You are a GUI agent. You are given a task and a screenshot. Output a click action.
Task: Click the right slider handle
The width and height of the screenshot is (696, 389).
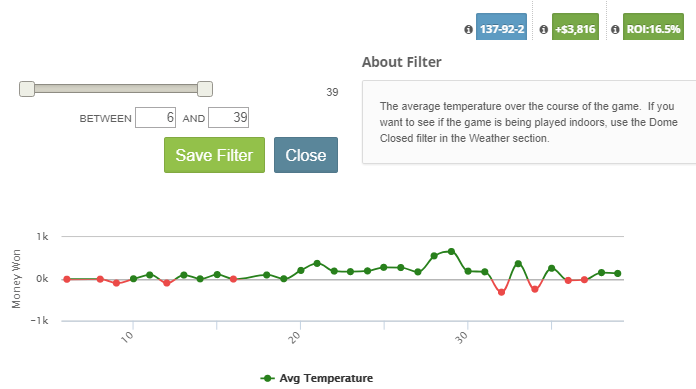(205, 89)
